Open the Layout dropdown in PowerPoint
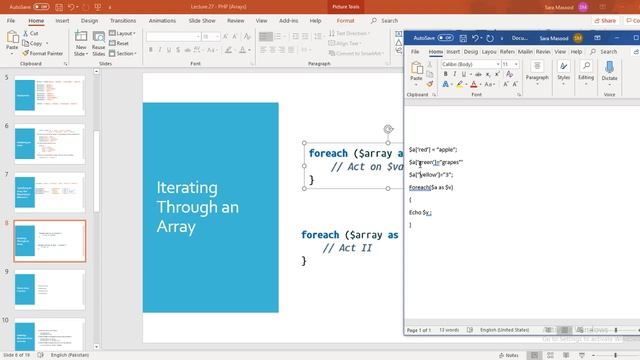Screen dimensions: 640x360 coord(122,33)
